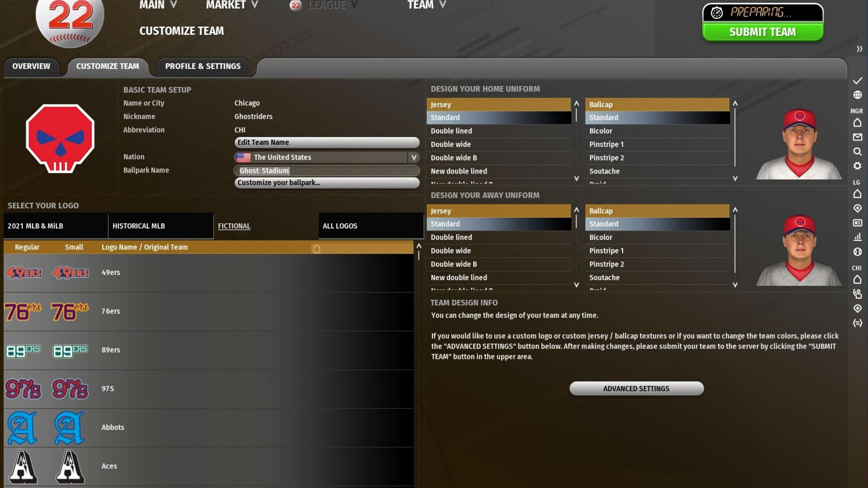Click diamond icon under LG section
This screenshot has width=868, height=488.
[857, 208]
